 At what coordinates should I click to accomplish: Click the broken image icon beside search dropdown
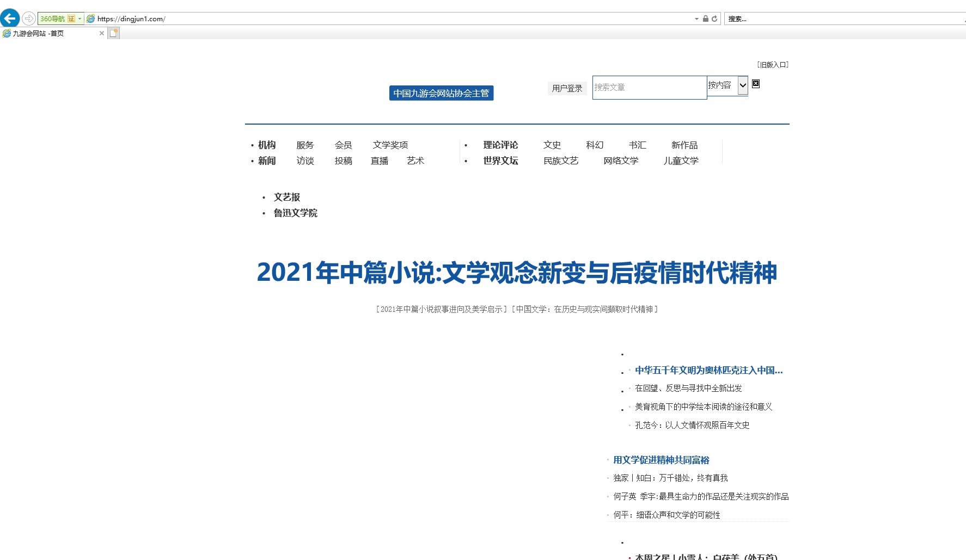point(756,84)
